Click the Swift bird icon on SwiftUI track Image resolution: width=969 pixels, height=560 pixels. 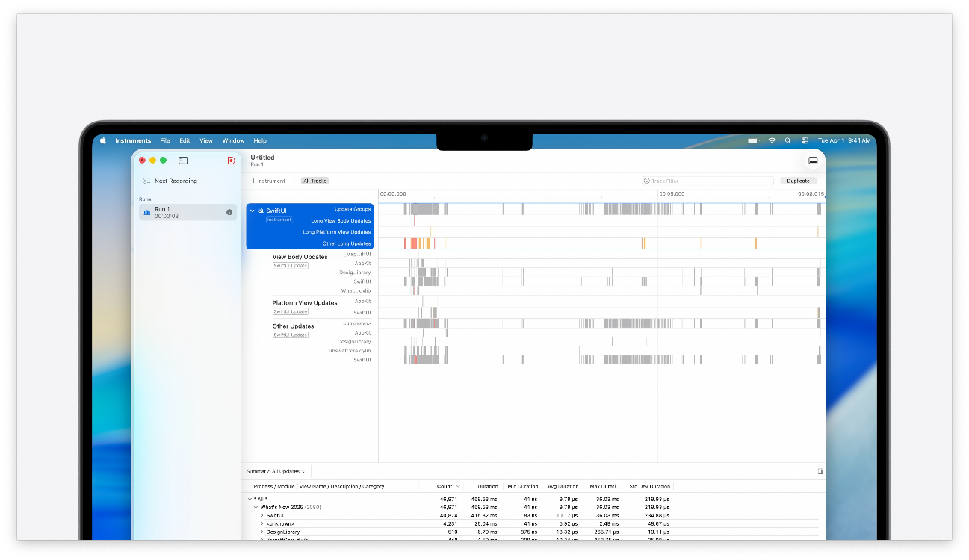(261, 211)
